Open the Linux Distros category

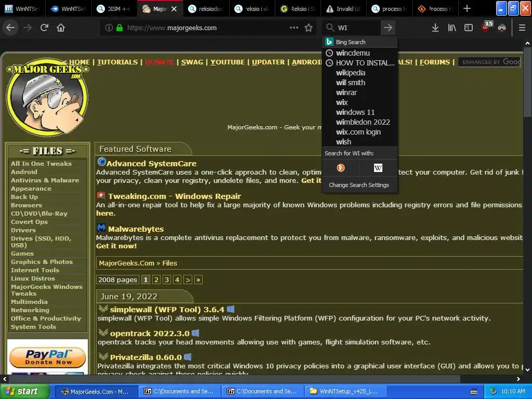[33, 278]
